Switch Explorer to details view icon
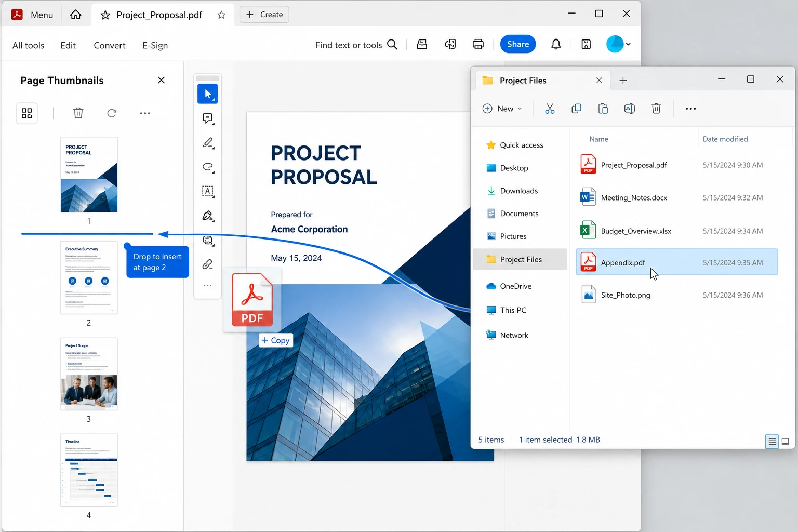The image size is (798, 532). point(772,442)
